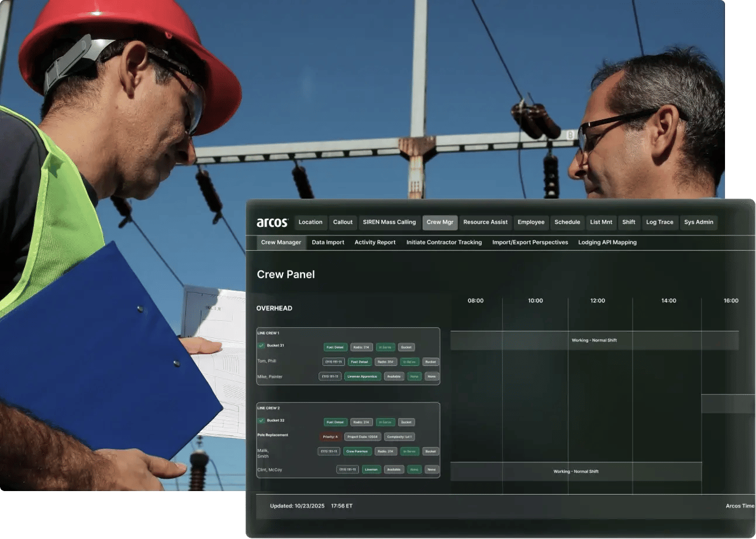Open the Schedule menu item
The image size is (756, 539).
[567, 222]
